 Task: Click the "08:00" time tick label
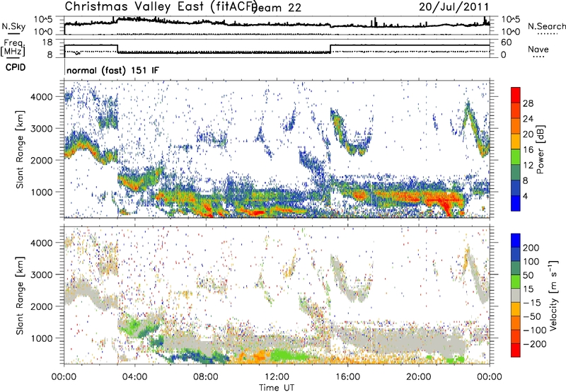point(206,377)
